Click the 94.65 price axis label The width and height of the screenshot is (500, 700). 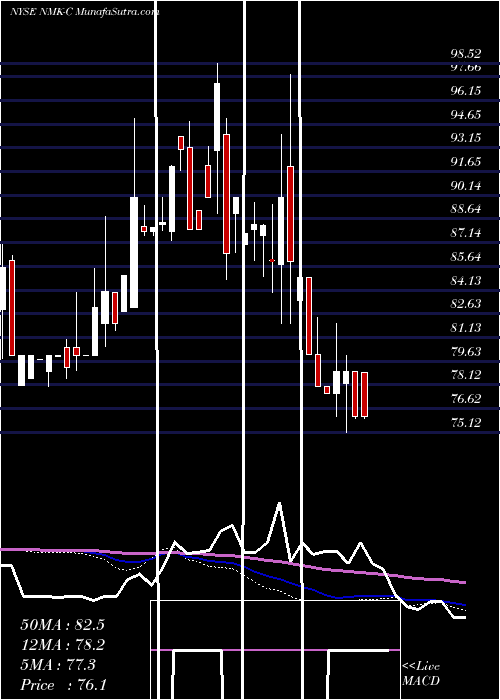pos(466,115)
